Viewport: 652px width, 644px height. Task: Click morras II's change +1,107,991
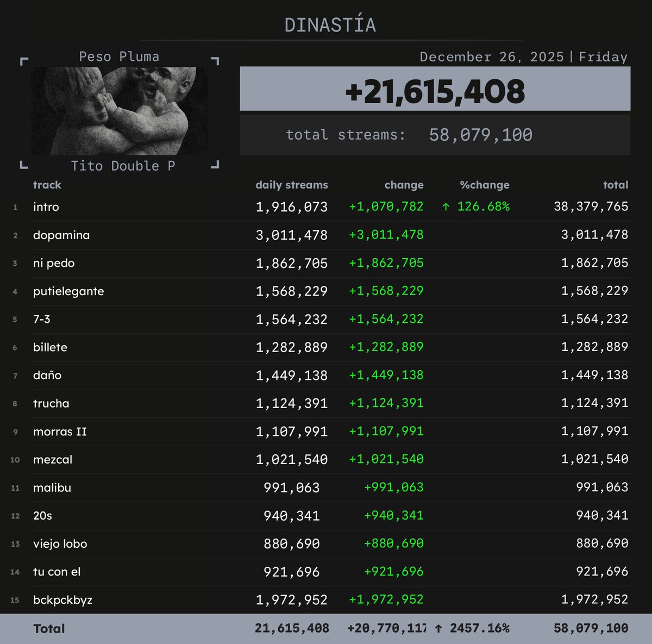click(386, 431)
